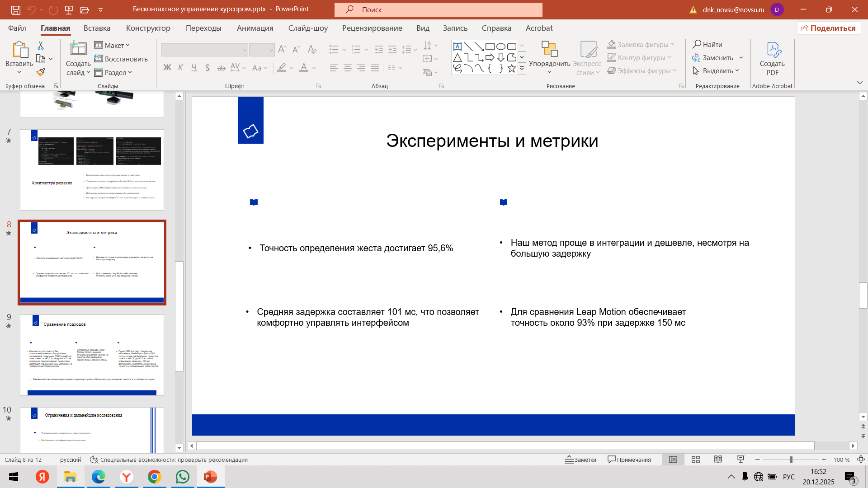Toggle Notes (Заметки) pane
The width and height of the screenshot is (868, 488).
click(x=580, y=460)
